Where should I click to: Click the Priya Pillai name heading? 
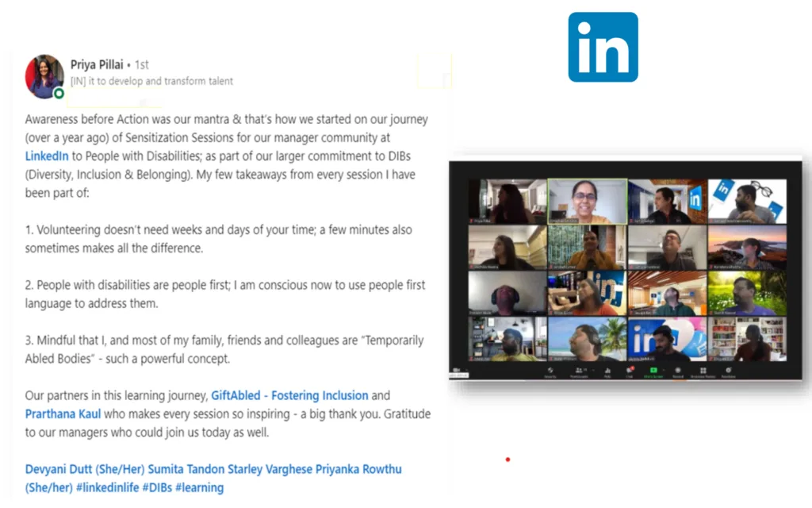click(x=97, y=65)
